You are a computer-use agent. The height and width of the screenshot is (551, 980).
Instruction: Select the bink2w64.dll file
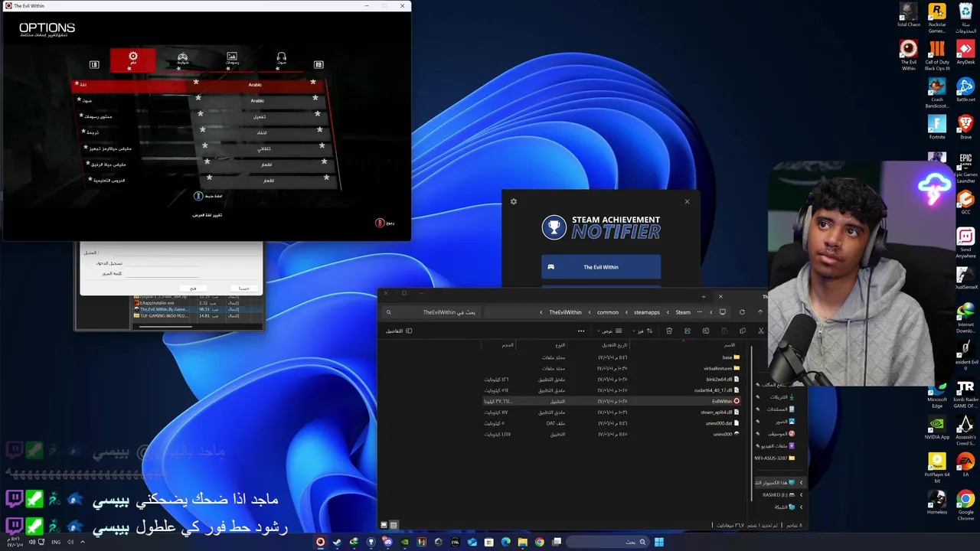723,379
